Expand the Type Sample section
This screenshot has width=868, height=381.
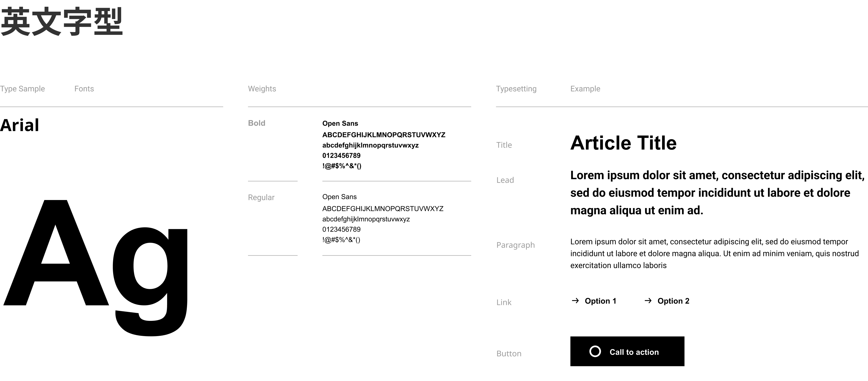[22, 89]
